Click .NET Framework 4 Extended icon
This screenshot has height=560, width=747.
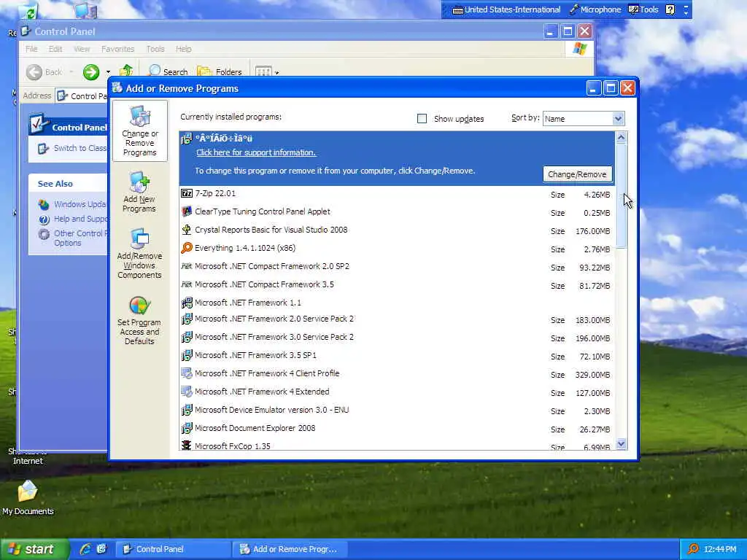(187, 392)
